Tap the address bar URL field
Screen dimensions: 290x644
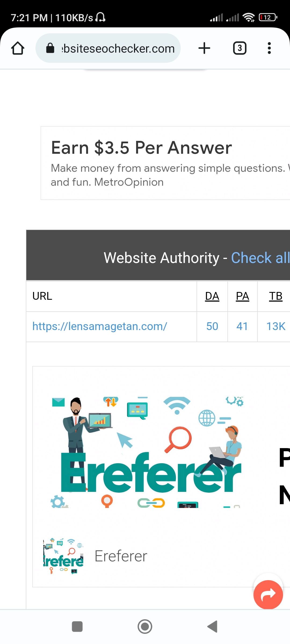pyautogui.click(x=108, y=48)
